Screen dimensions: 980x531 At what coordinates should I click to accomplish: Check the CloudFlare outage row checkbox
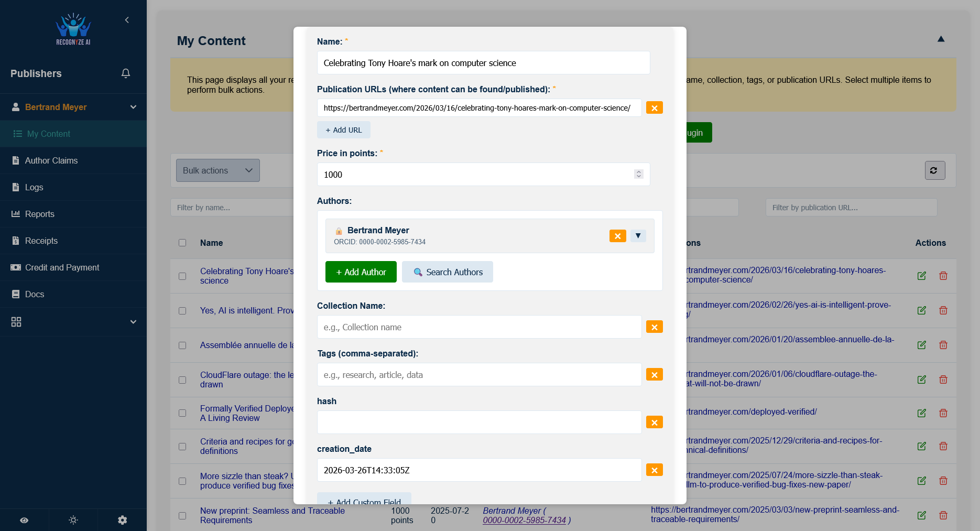click(182, 380)
